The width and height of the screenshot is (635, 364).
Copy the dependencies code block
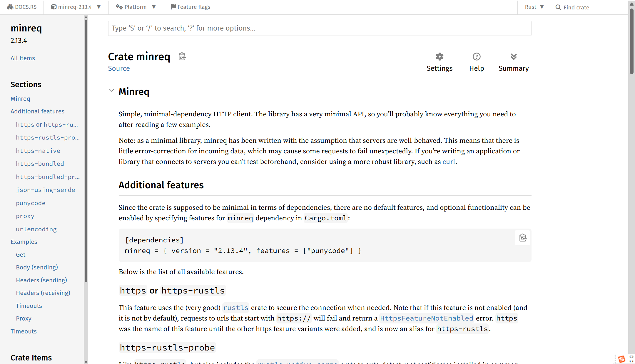pos(523,238)
